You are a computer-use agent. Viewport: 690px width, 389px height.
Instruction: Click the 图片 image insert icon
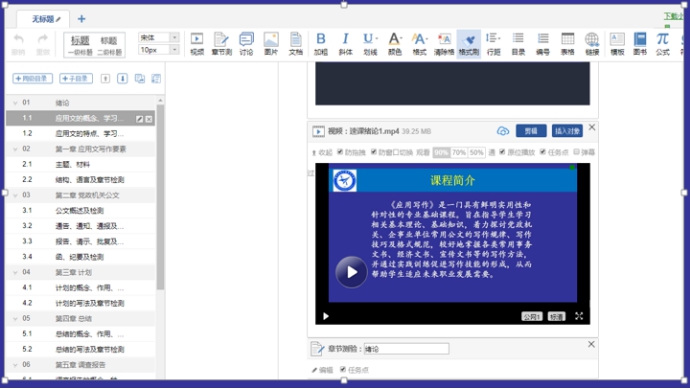point(271,44)
